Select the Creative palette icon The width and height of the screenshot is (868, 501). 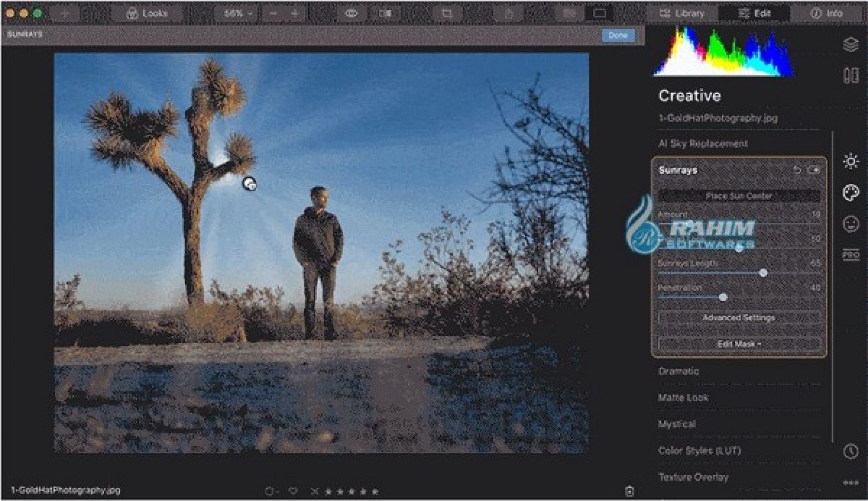tap(851, 193)
